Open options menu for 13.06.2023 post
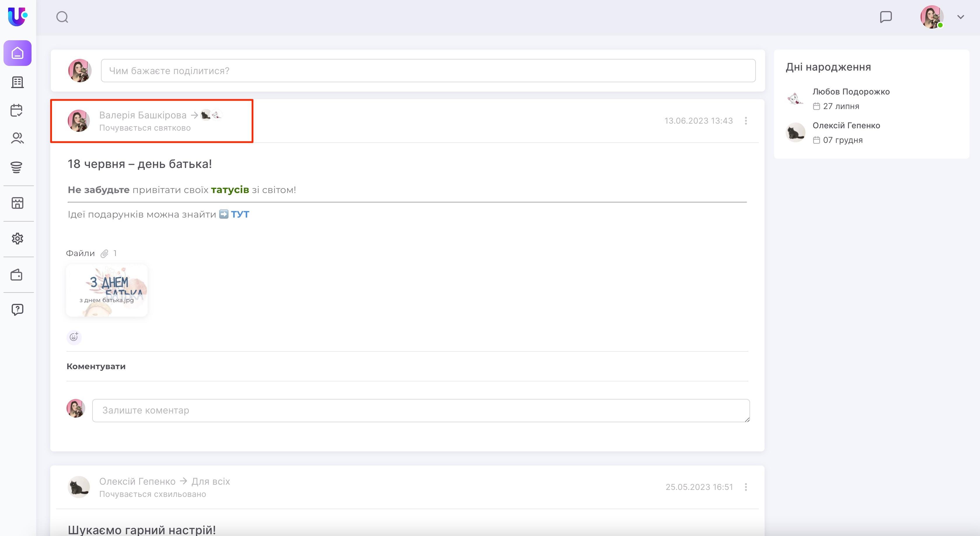The height and width of the screenshot is (536, 980). pos(746,121)
